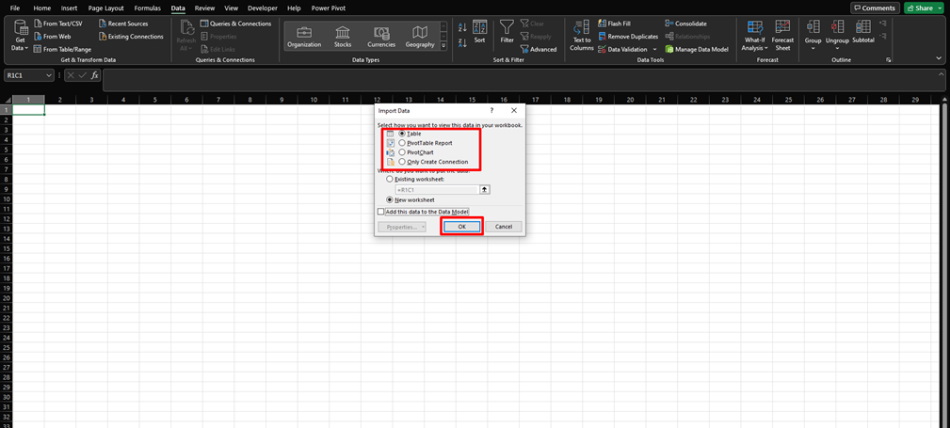Viewport: 950px width, 428px height.
Task: Expand the Ungroup dropdown arrow
Action: pyautogui.click(x=838, y=48)
